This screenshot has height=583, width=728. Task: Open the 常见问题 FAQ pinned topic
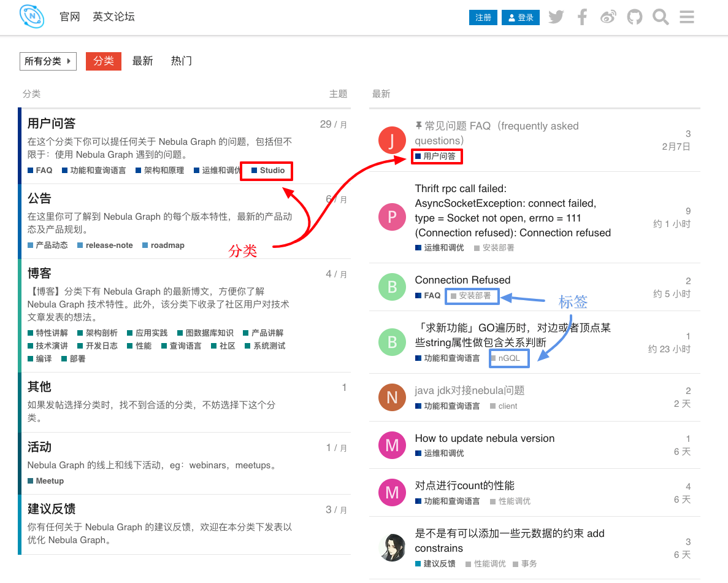[x=497, y=133]
